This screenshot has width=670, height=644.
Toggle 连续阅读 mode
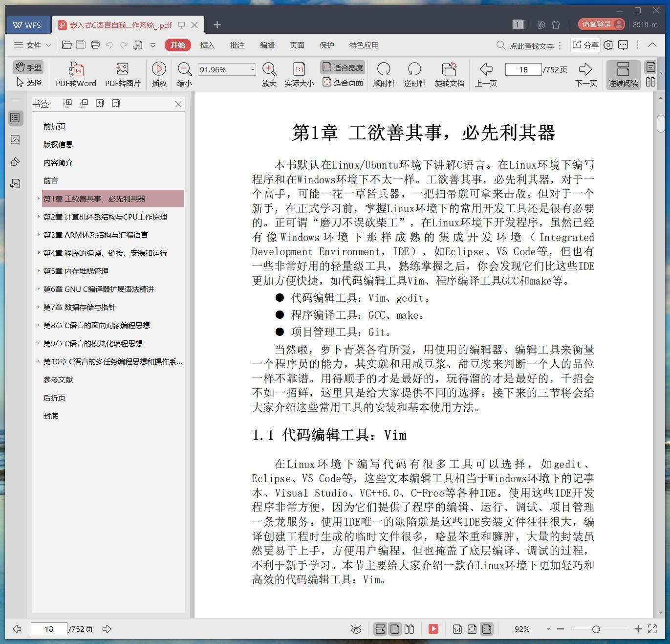coord(623,74)
